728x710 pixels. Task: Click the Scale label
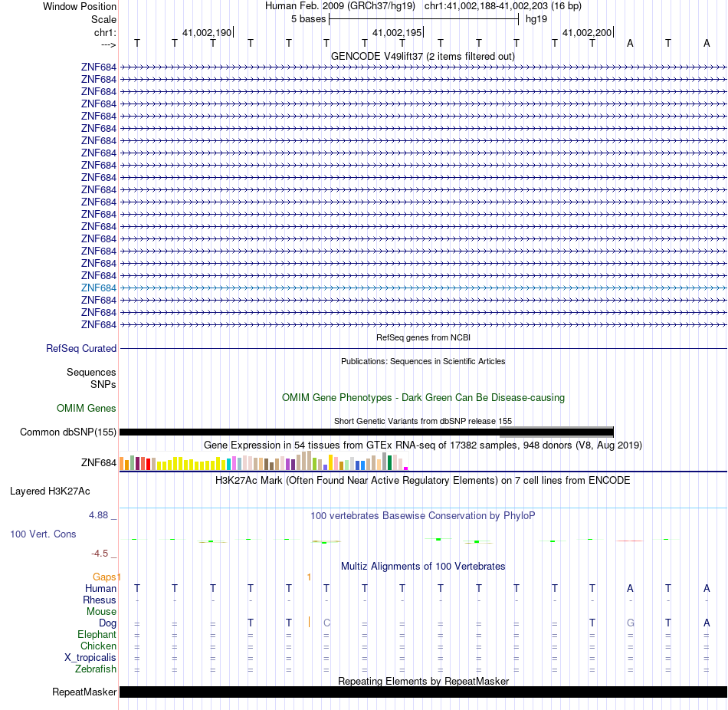click(x=103, y=19)
